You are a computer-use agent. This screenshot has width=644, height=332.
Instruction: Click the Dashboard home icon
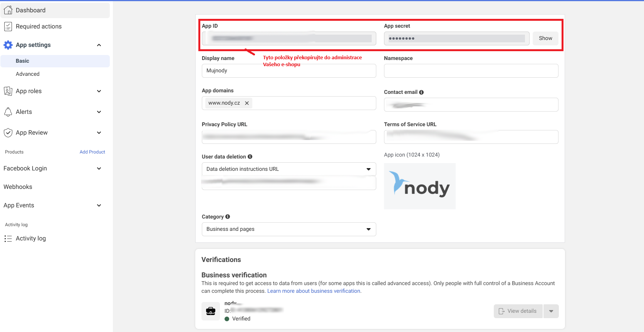tap(8, 10)
